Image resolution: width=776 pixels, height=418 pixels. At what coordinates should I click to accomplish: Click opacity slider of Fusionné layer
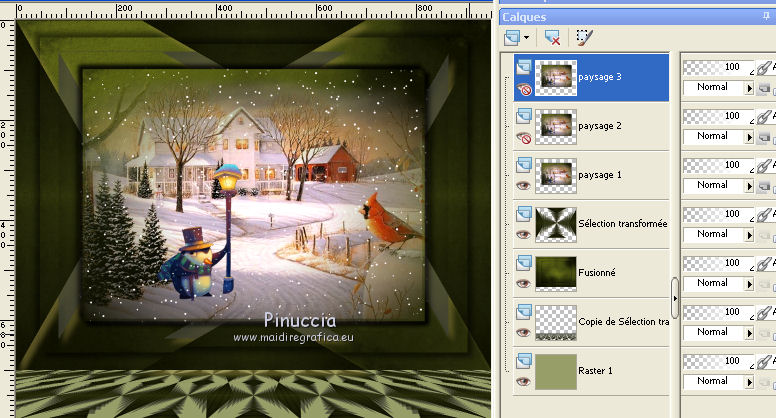pos(719,263)
